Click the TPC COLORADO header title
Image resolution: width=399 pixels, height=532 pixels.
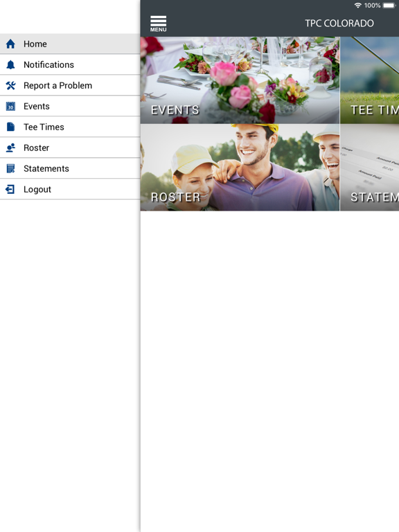click(x=339, y=23)
